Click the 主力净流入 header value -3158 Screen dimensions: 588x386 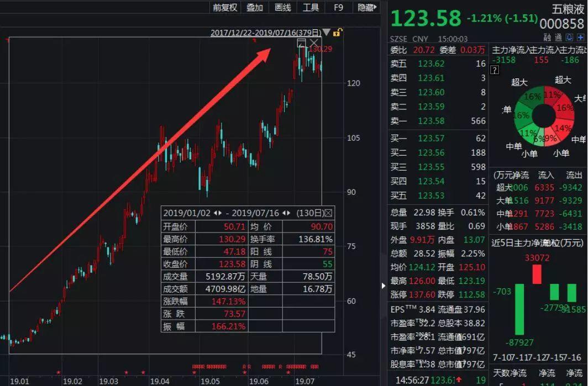point(503,60)
